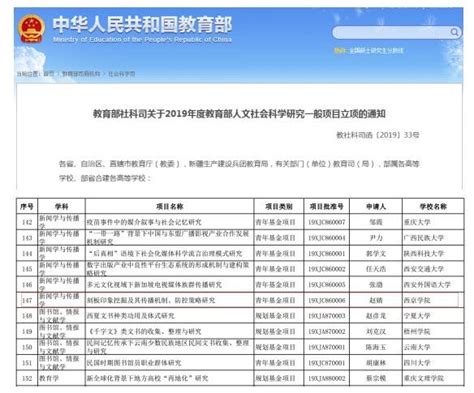Screen dimensions: 474x393
Task: Click project title 民国时期图书馆员职业群体研究
Action: click(134, 363)
